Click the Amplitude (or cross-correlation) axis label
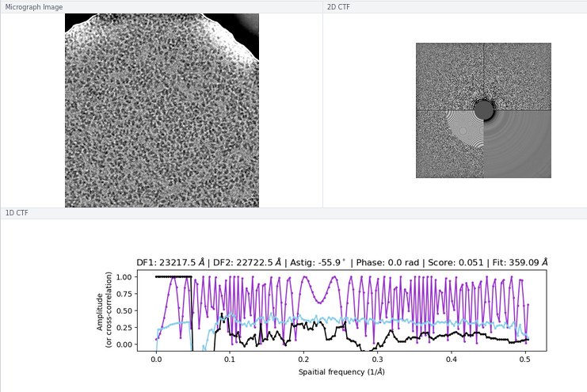Viewport: 587px width, 392px height. coord(104,310)
